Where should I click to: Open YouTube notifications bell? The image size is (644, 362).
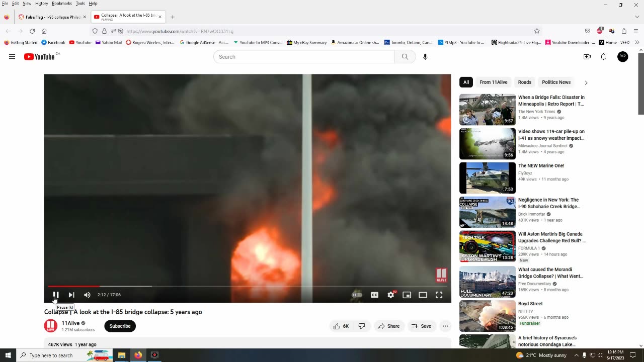(603, 57)
